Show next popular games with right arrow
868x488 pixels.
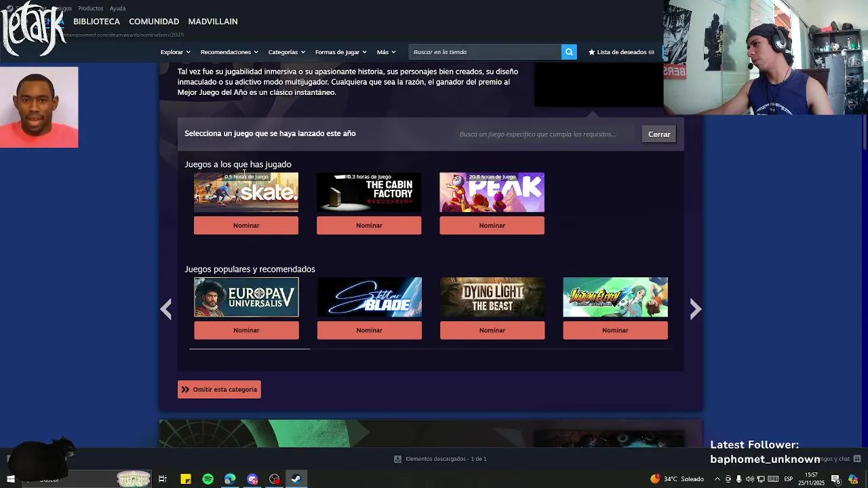coord(695,309)
